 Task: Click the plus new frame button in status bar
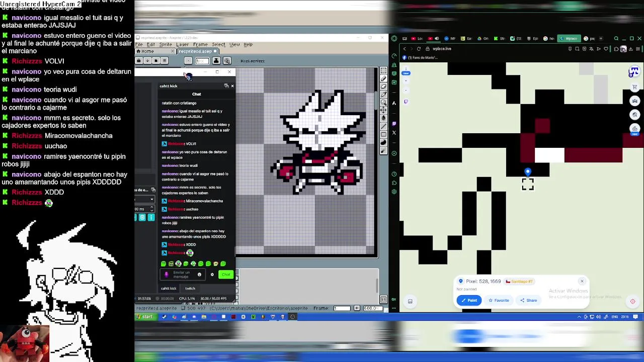click(357, 308)
